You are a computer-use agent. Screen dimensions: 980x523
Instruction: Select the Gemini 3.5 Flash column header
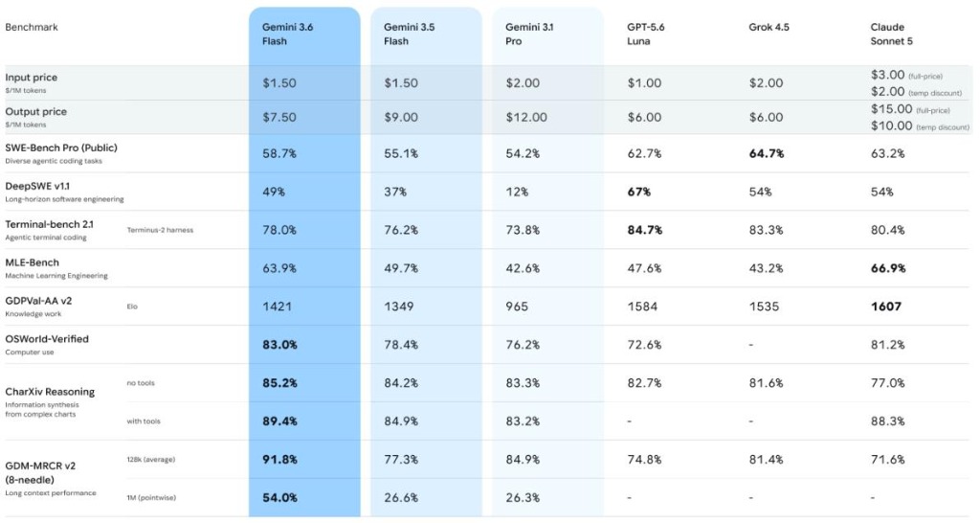[409, 34]
